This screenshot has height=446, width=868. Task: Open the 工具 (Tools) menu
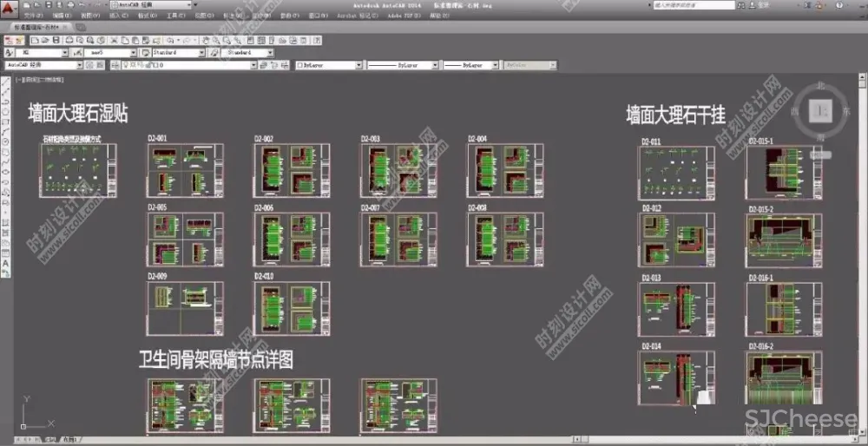point(175,16)
